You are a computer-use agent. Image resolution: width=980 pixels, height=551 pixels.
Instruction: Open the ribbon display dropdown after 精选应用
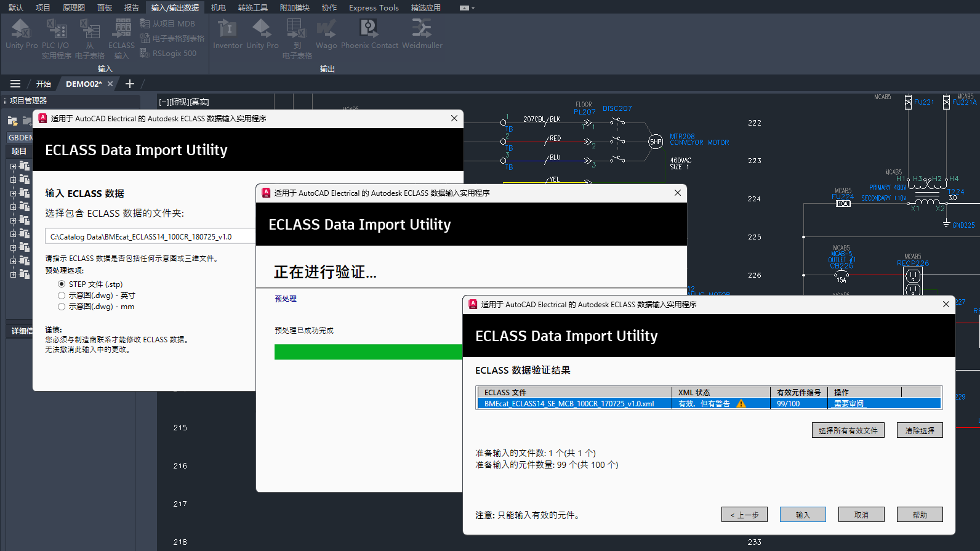tap(467, 8)
